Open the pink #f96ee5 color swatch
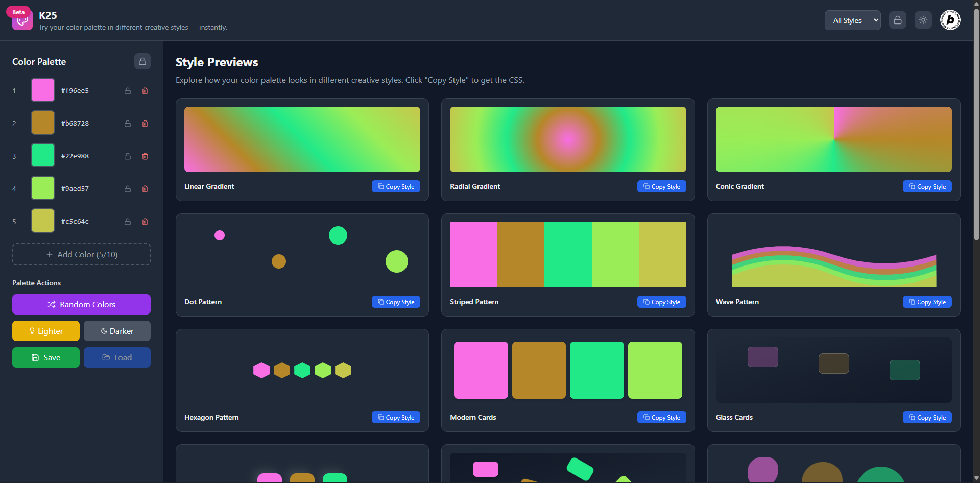 (43, 90)
